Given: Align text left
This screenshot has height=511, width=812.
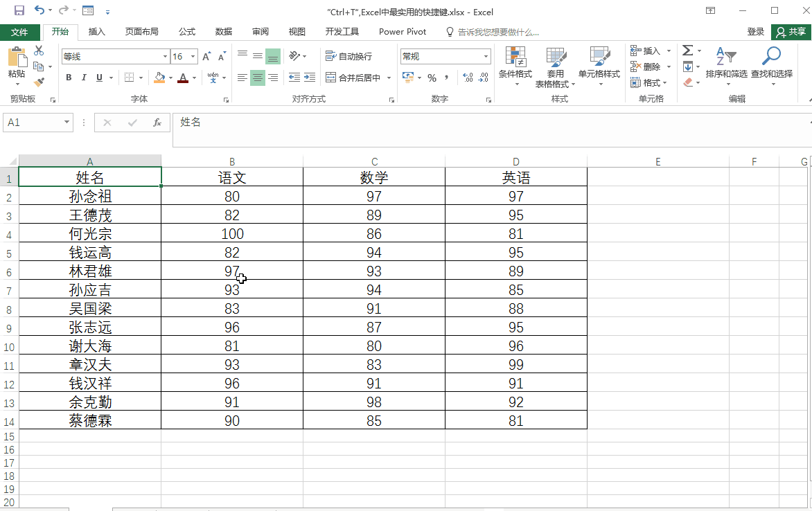Looking at the screenshot, I should click(x=242, y=78).
